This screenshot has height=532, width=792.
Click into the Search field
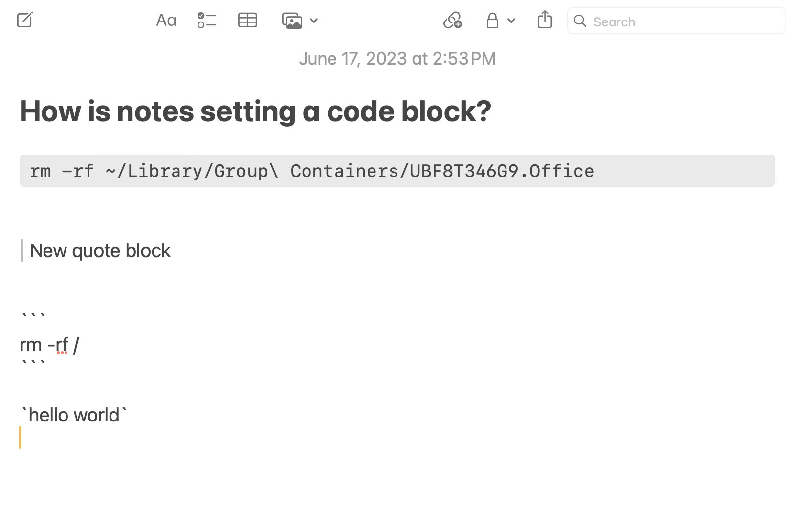[684, 22]
